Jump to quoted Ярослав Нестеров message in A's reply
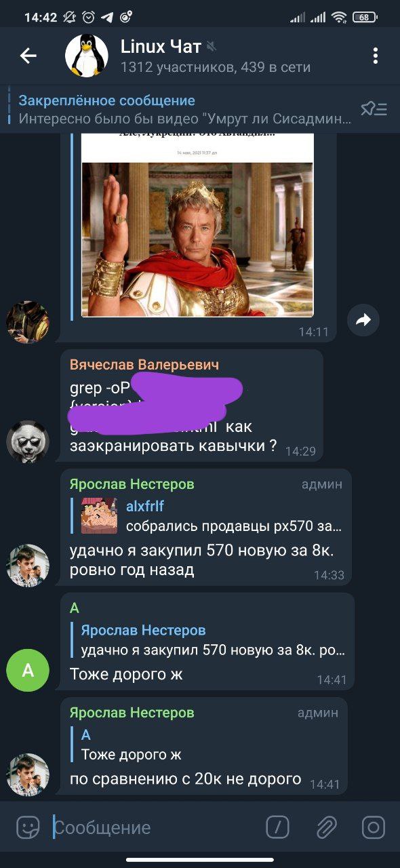Image resolution: width=400 pixels, height=868 pixels. pyautogui.click(x=214, y=640)
